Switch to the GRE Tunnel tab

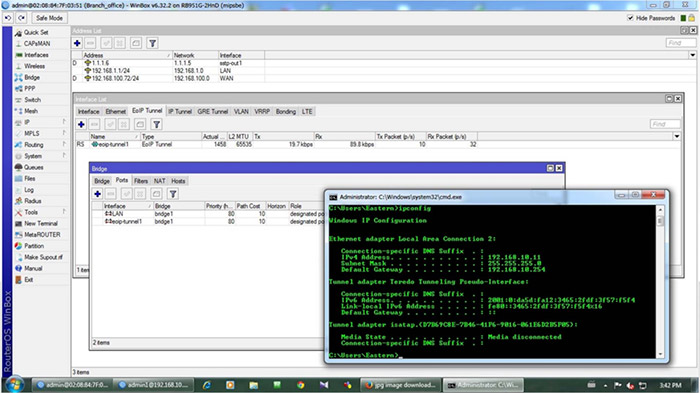[x=212, y=111]
